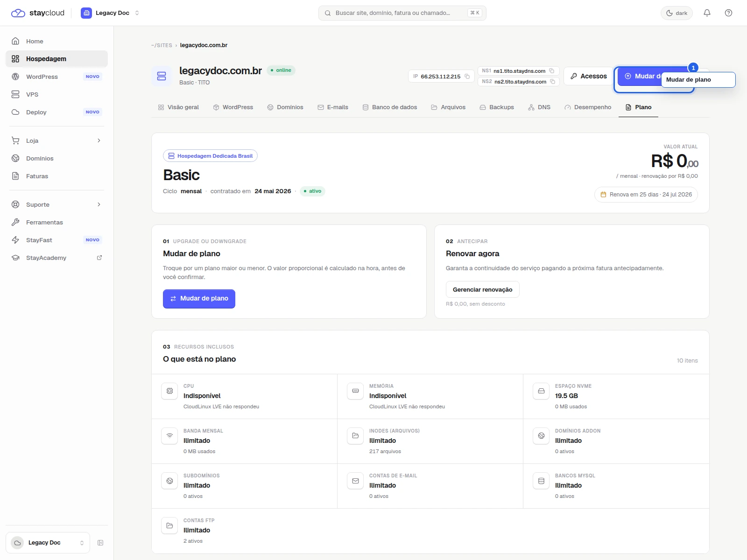Switch to the DNS tab
Screen dimensions: 747x560
[x=539, y=107]
